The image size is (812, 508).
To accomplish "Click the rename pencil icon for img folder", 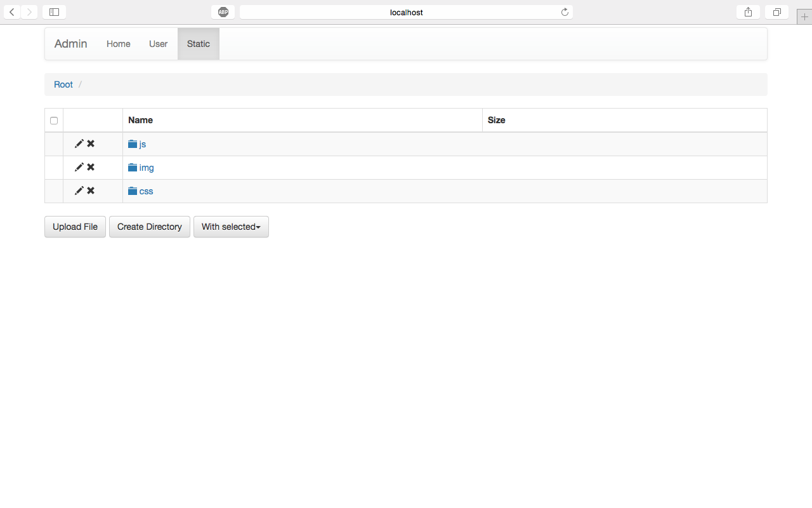I will (79, 168).
